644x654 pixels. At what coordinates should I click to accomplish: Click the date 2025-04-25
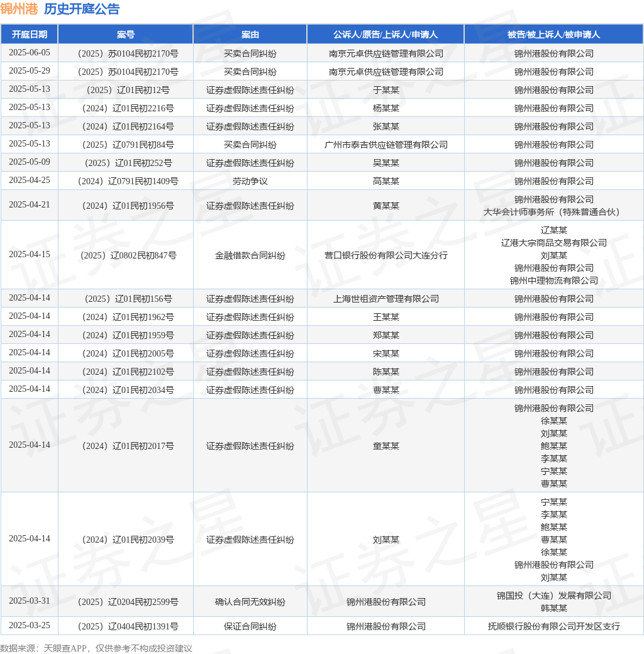click(29, 180)
